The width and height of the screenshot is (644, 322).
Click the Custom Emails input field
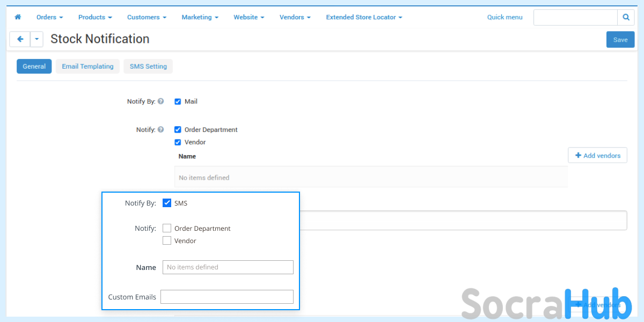pos(226,297)
